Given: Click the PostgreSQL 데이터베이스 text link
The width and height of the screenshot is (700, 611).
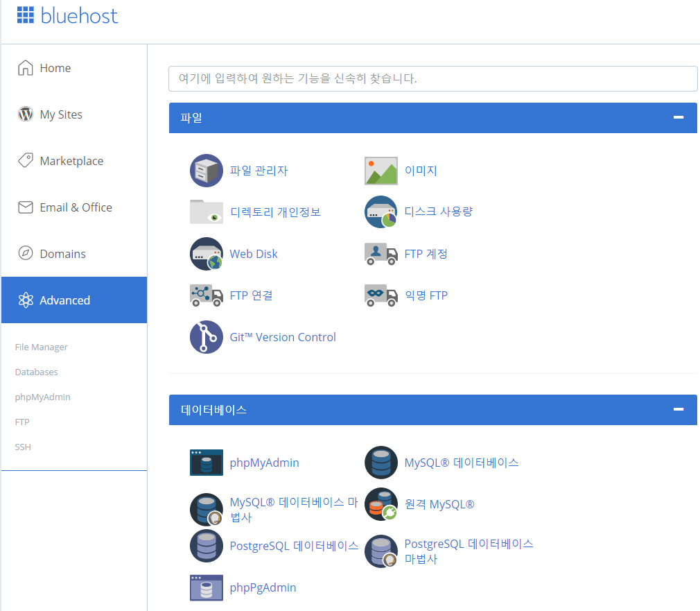Looking at the screenshot, I should coord(294,546).
